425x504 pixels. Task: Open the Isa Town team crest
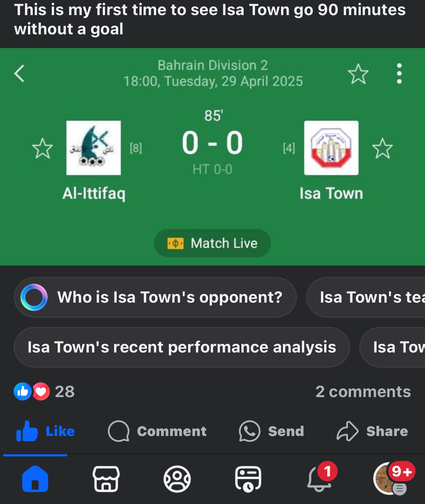click(331, 148)
